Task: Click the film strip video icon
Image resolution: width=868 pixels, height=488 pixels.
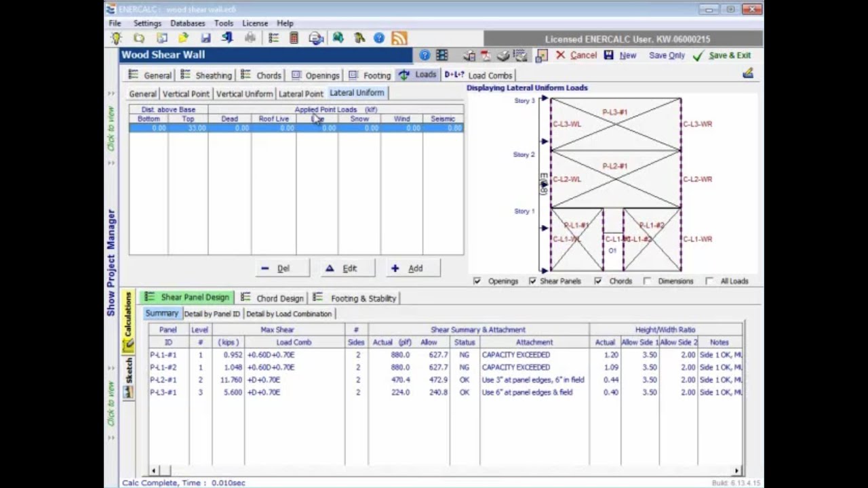Action: [441, 56]
